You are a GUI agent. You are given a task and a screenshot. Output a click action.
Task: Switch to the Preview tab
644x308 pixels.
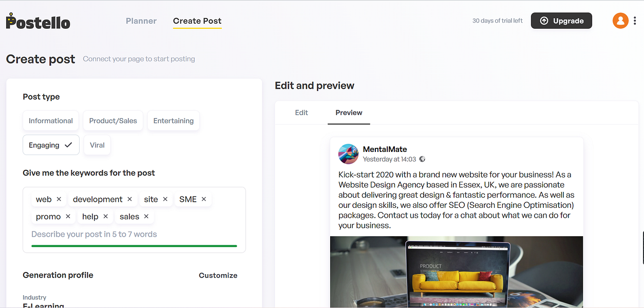tap(349, 112)
